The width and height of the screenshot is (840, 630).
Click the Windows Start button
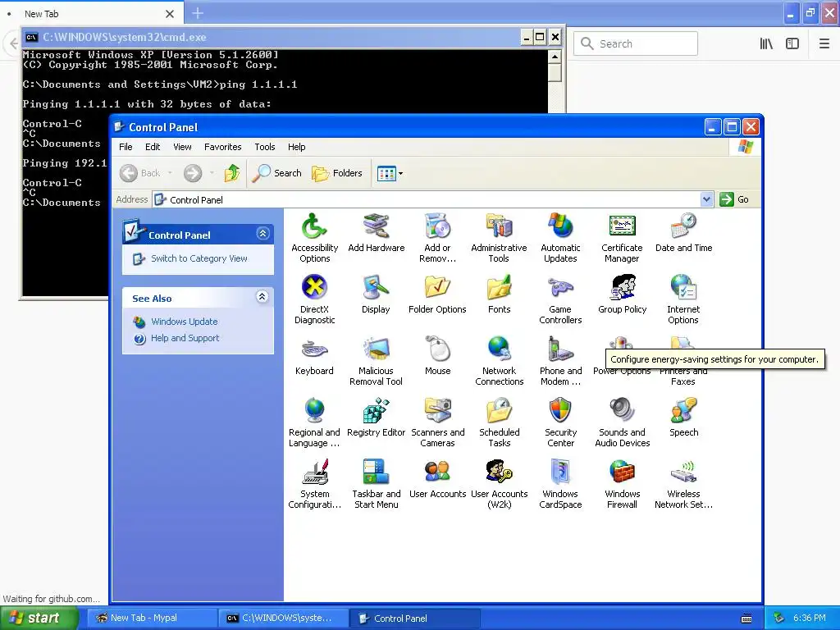point(39,618)
